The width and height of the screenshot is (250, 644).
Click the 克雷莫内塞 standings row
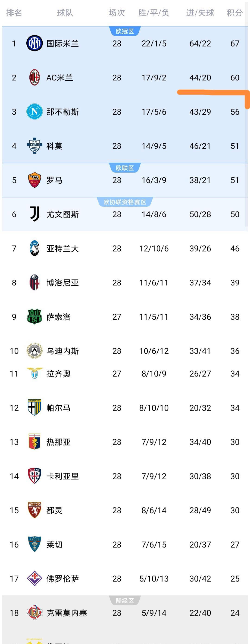(125, 613)
